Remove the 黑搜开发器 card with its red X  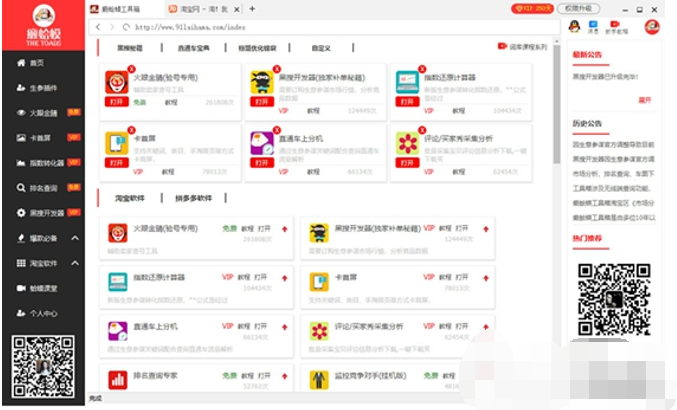point(277,69)
